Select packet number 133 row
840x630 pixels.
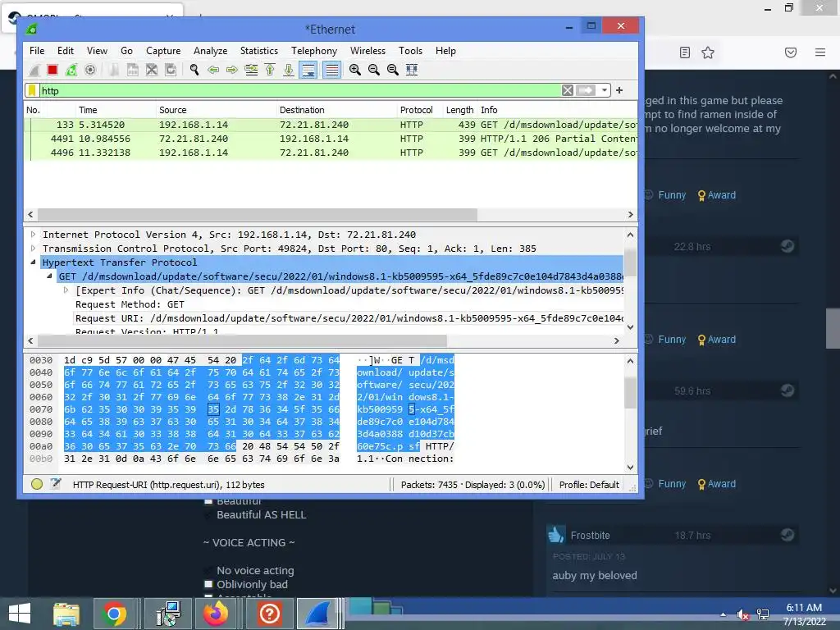coord(331,125)
